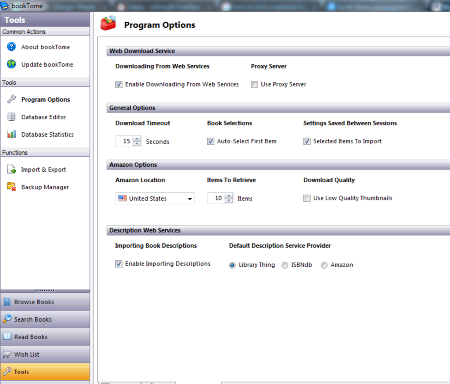Click the About bookTome help icon
450x384 pixels.
pyautogui.click(x=11, y=47)
